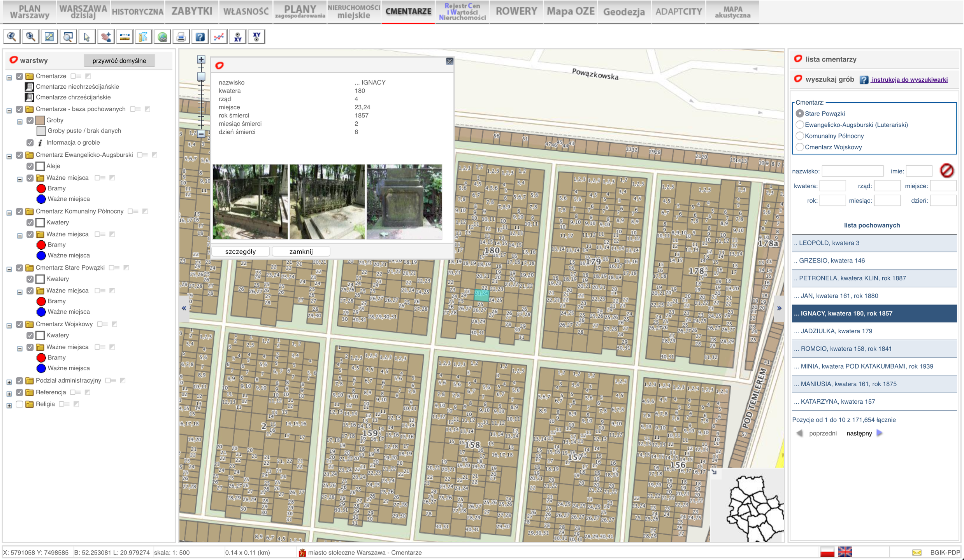Click the zoom to full extent icon
Screen dimensions: 964x560
point(49,37)
